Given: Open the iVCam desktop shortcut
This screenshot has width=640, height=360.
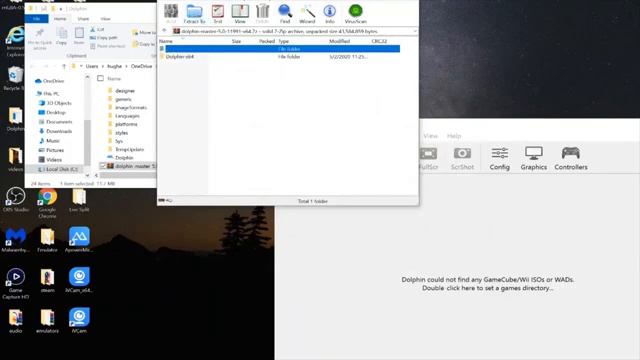Looking at the screenshot, I should tap(79, 321).
